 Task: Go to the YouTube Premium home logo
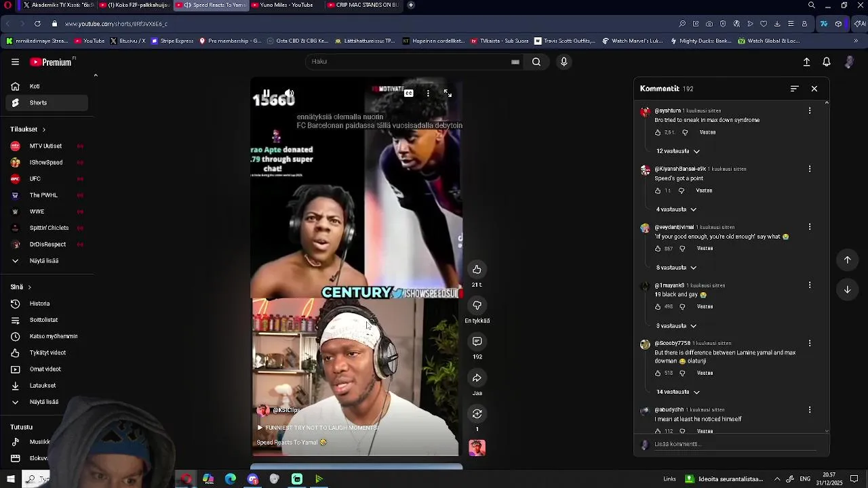52,62
